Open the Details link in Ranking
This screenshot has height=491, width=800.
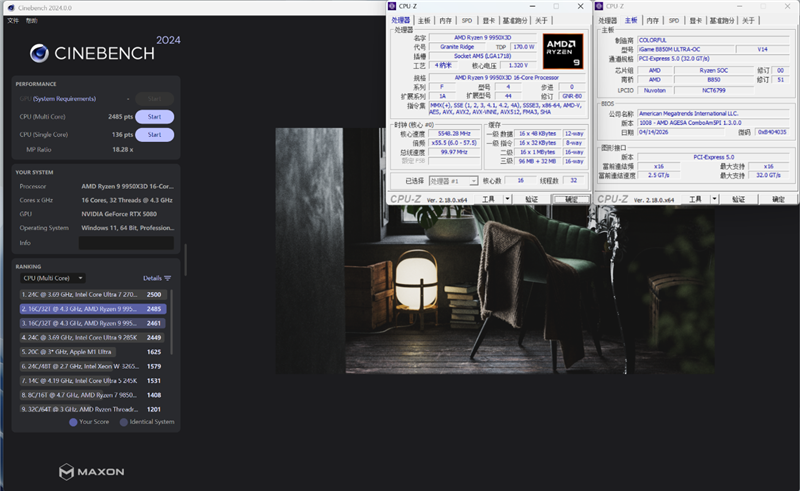coord(152,278)
